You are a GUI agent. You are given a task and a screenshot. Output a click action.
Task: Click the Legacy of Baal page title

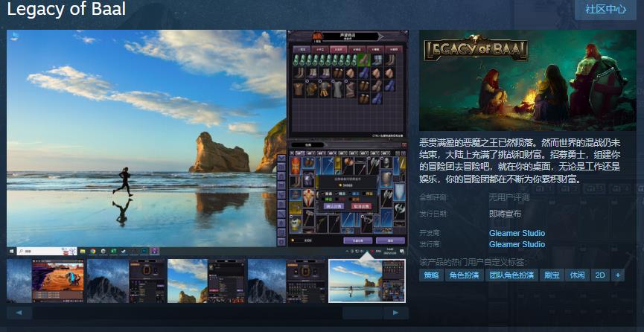tap(66, 9)
